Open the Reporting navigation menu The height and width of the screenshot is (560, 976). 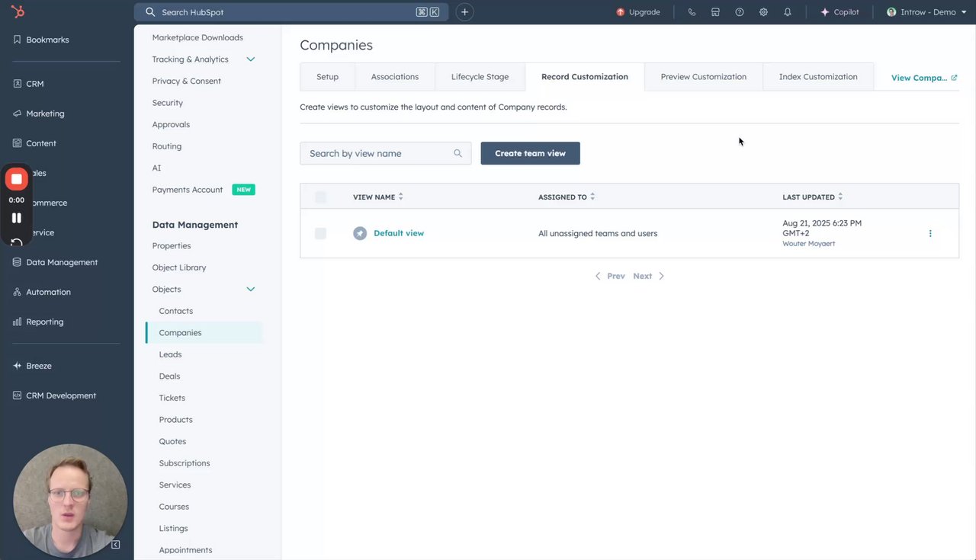click(x=39, y=322)
